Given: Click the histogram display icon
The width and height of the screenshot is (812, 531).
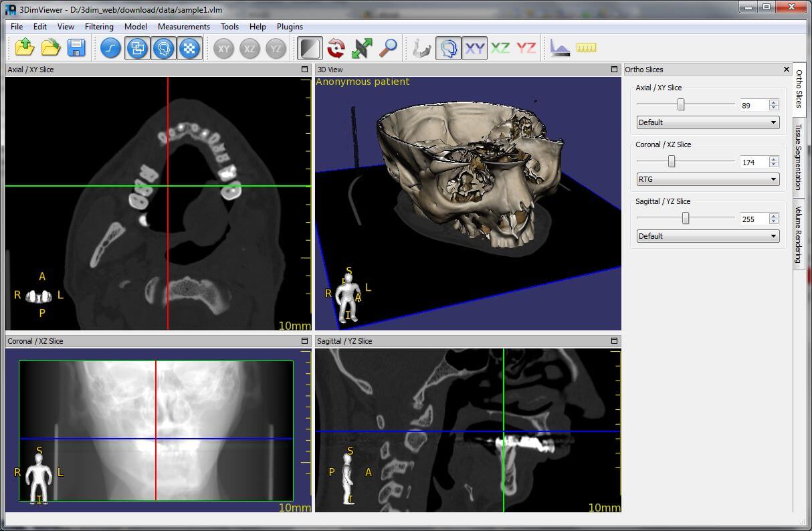Looking at the screenshot, I should point(559,47).
